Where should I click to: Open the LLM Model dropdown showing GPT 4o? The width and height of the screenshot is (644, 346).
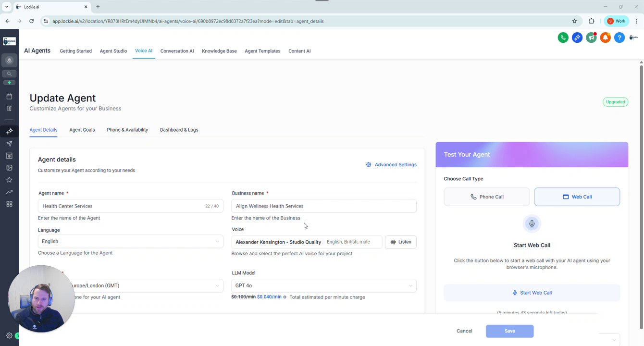[x=324, y=285]
